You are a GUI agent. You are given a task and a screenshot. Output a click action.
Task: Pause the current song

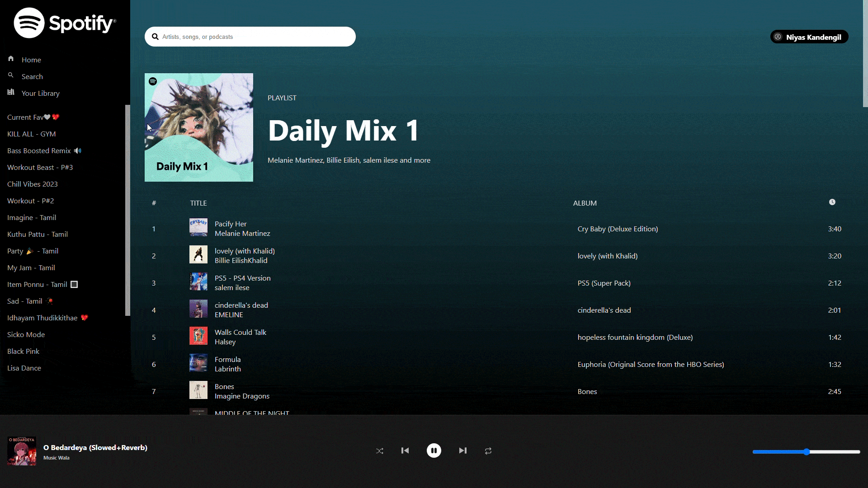(x=434, y=450)
